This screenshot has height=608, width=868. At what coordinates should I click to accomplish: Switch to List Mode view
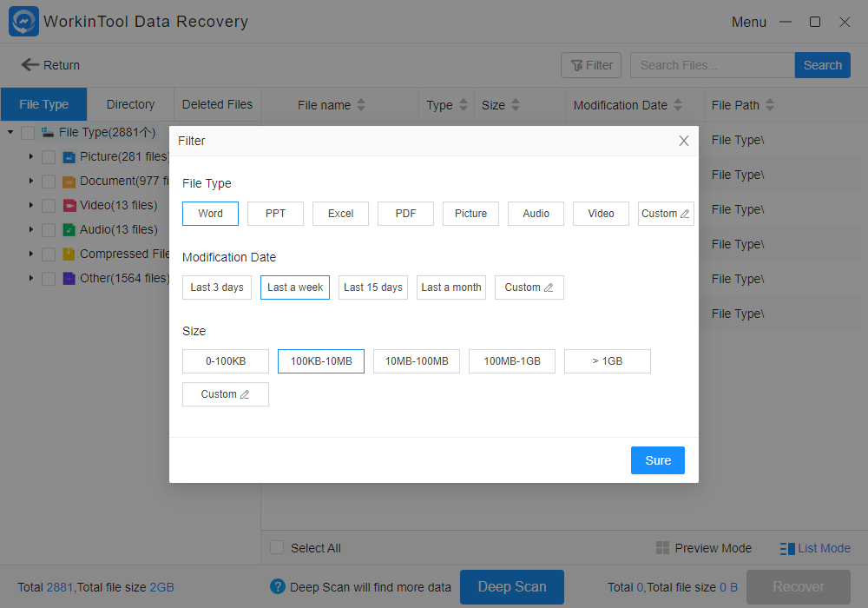point(815,548)
